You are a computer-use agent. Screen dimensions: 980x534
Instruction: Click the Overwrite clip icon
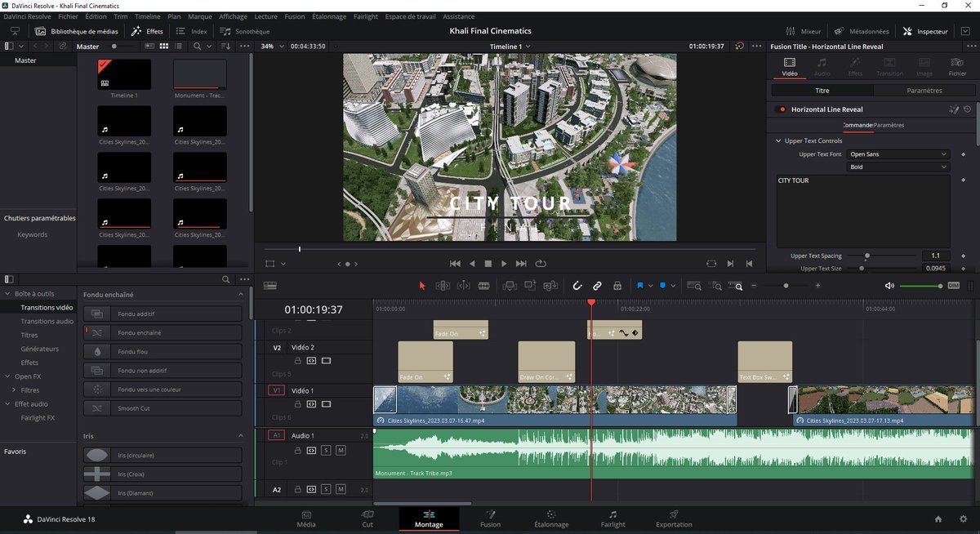point(531,286)
